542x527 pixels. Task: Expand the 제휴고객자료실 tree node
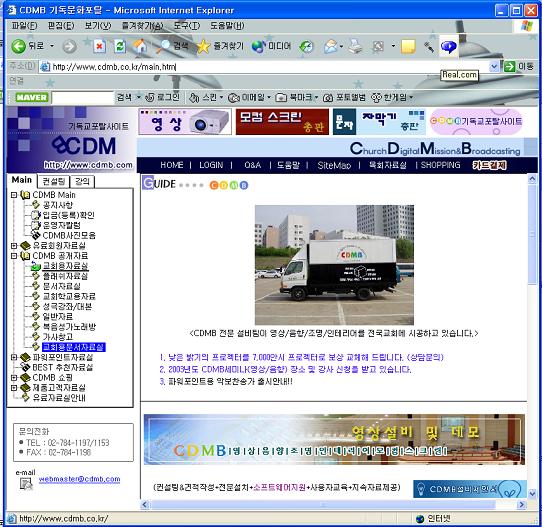click(14, 387)
